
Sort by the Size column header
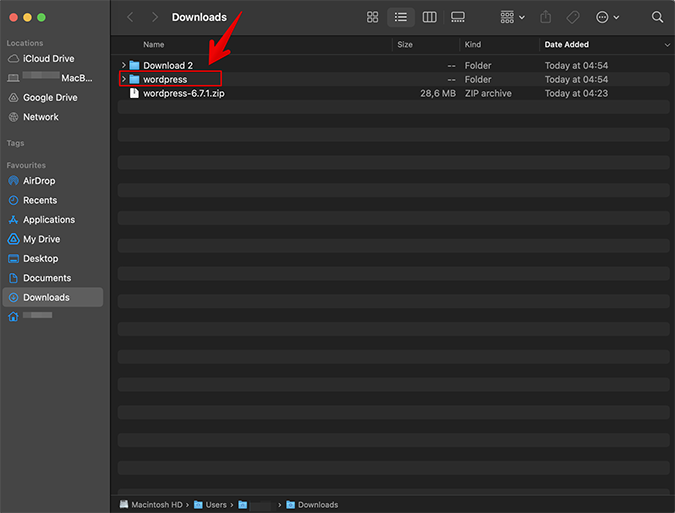pyautogui.click(x=405, y=44)
